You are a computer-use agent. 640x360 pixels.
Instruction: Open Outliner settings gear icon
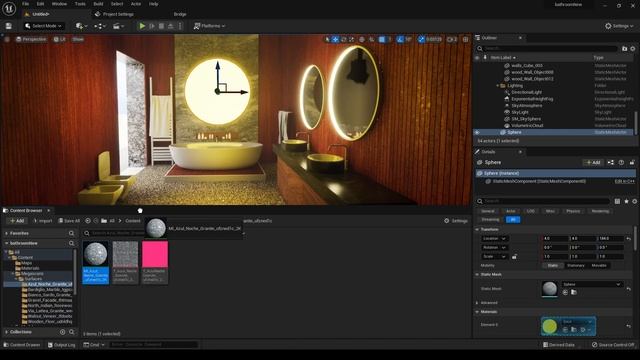click(633, 49)
